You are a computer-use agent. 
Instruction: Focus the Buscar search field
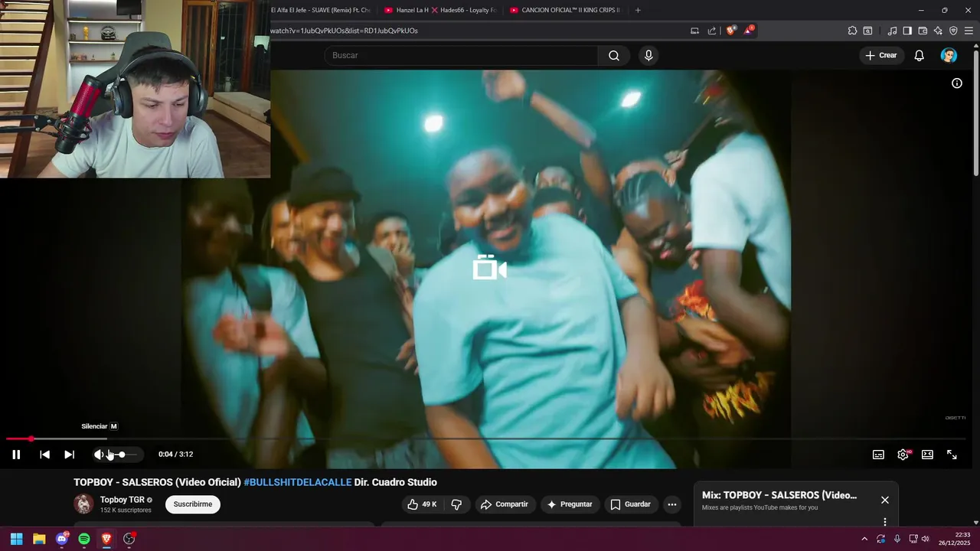pyautogui.click(x=461, y=55)
